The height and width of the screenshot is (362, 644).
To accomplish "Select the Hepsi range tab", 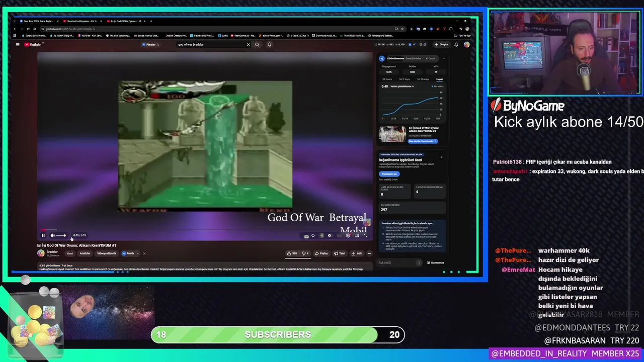I will point(439,79).
